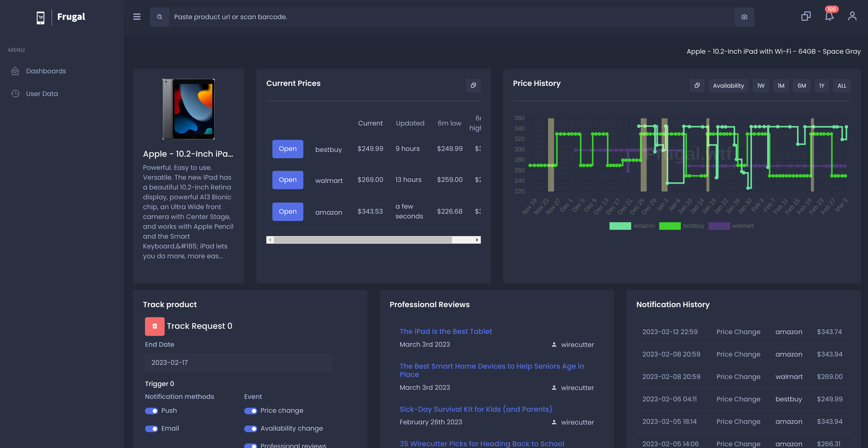Open the Dashboards menu item
This screenshot has width=868, height=448.
[x=46, y=71]
